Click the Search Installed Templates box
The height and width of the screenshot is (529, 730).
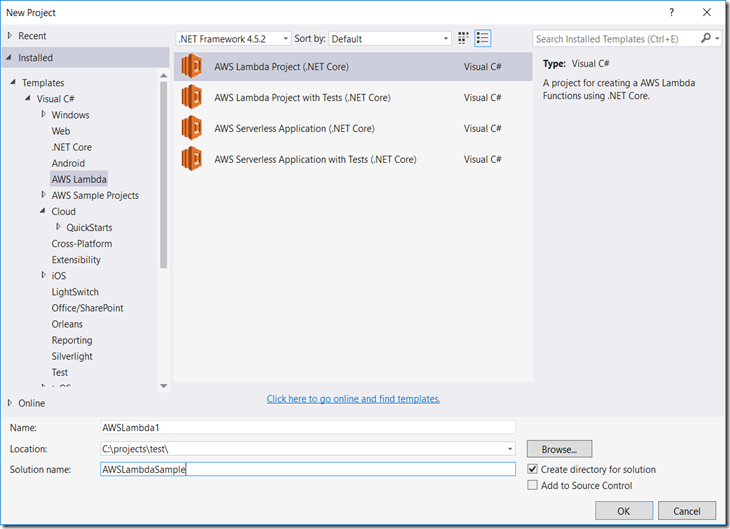click(615, 39)
